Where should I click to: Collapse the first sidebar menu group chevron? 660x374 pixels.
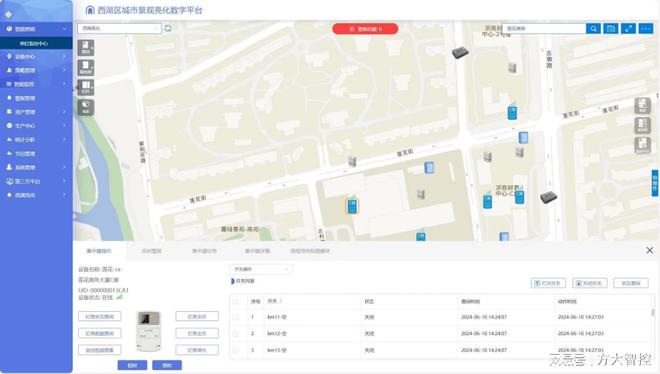pyautogui.click(x=65, y=29)
